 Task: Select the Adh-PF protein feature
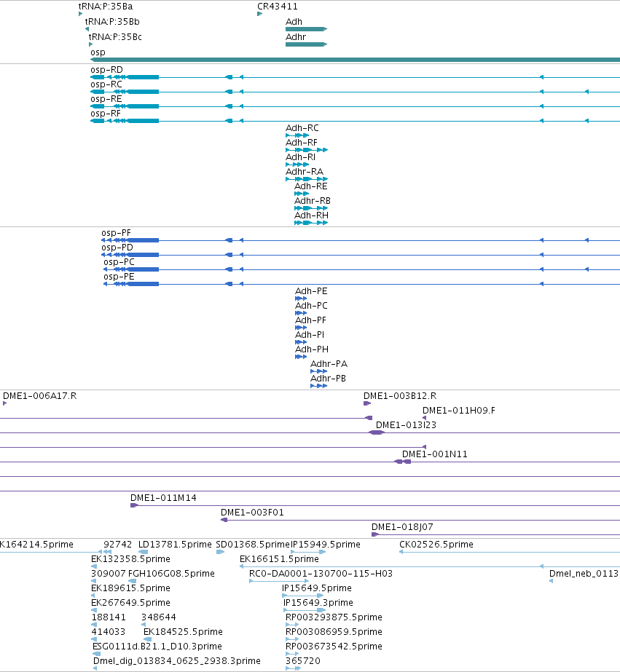pos(301,328)
